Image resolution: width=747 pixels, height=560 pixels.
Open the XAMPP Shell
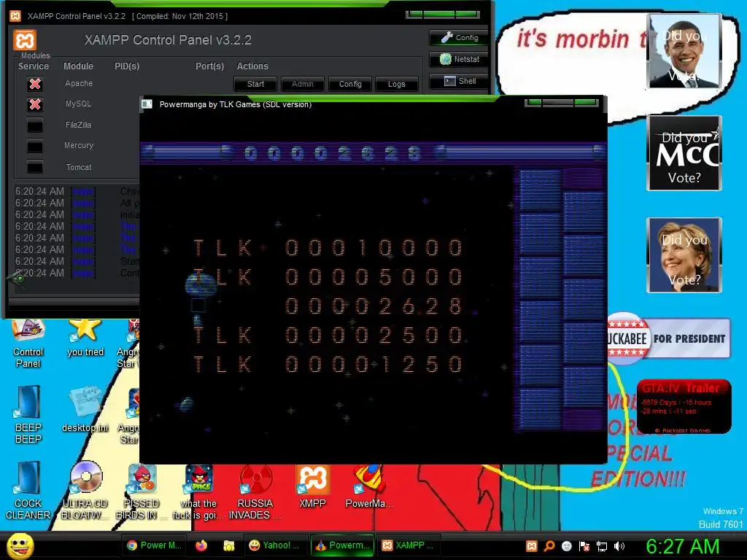click(459, 81)
